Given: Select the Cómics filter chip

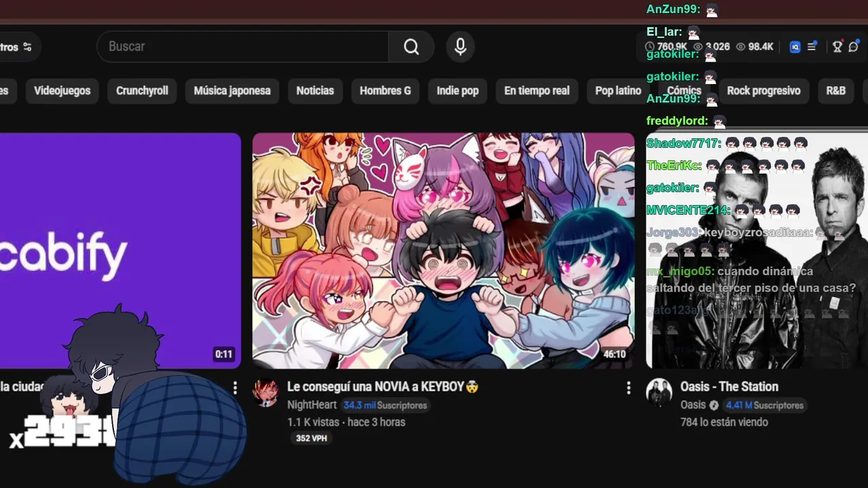Looking at the screenshot, I should (684, 91).
